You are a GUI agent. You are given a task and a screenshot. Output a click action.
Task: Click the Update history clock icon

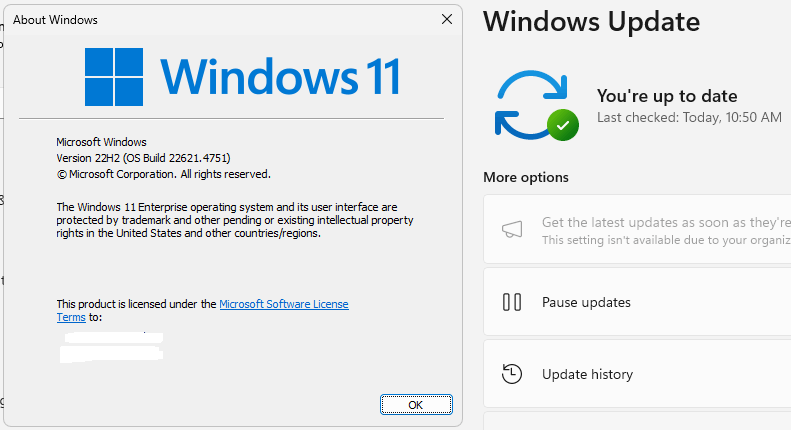512,374
